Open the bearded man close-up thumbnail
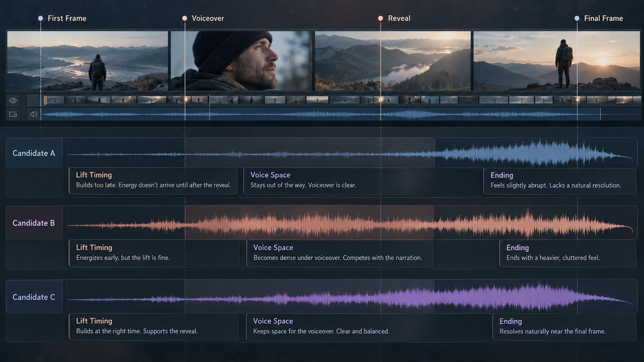 point(241,61)
